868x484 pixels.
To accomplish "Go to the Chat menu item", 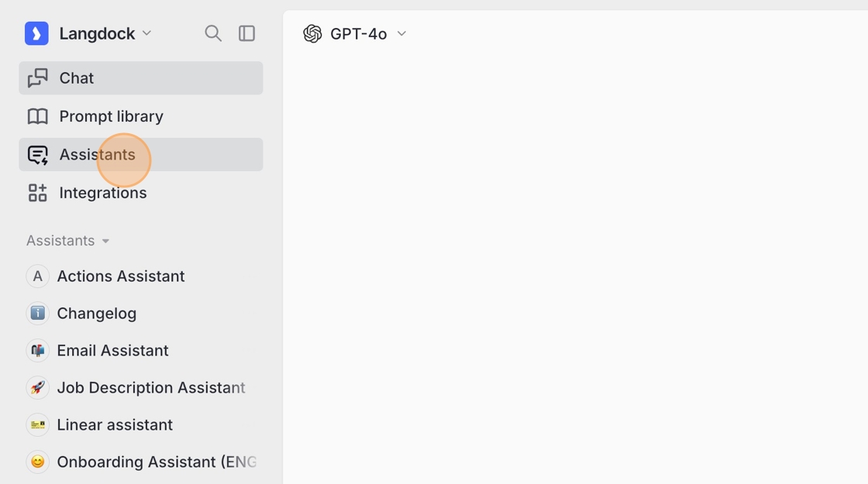I will click(x=77, y=78).
